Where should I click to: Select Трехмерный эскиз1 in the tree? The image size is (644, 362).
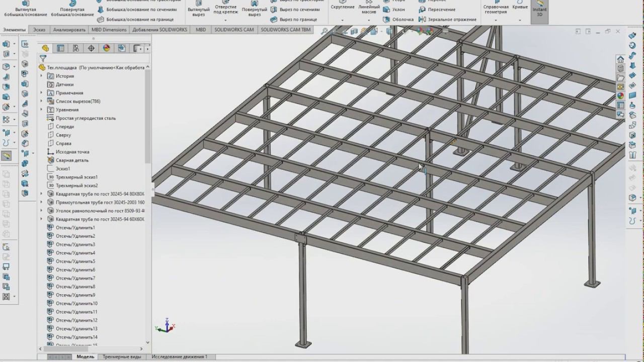pos(76,177)
